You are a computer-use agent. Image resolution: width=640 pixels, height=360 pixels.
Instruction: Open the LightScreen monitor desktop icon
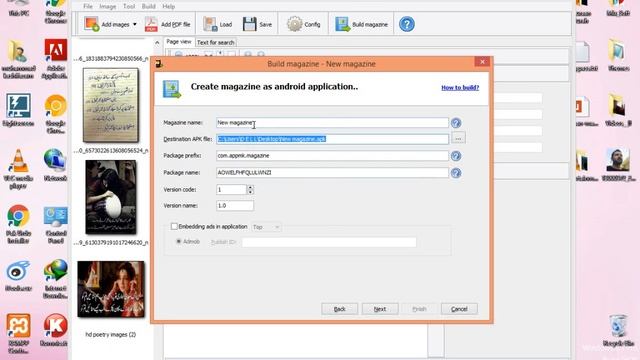click(x=18, y=109)
